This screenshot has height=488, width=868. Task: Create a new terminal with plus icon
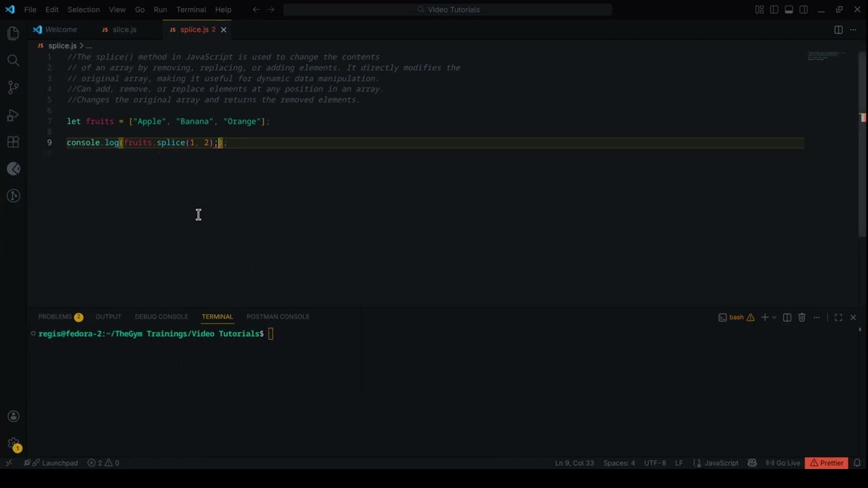[764, 317]
